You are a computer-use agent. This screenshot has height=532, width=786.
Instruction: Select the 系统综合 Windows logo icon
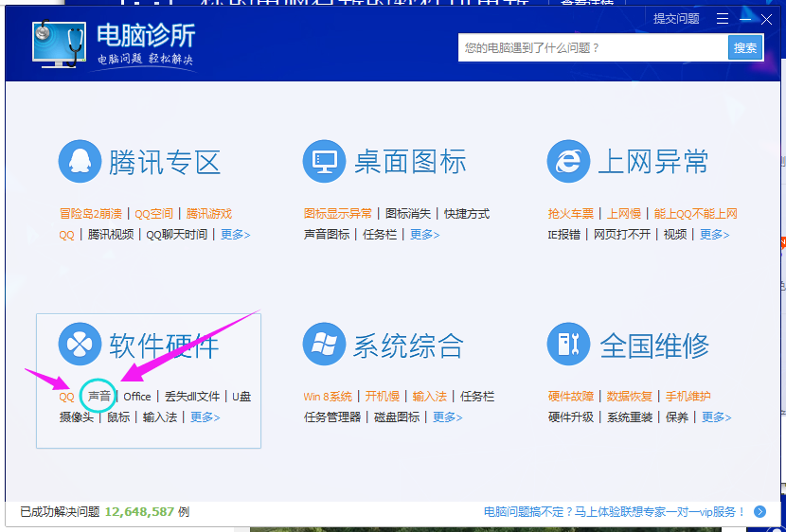[x=324, y=345]
